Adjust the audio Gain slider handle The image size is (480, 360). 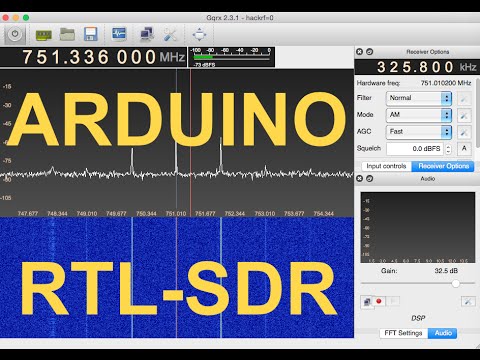coord(456,283)
